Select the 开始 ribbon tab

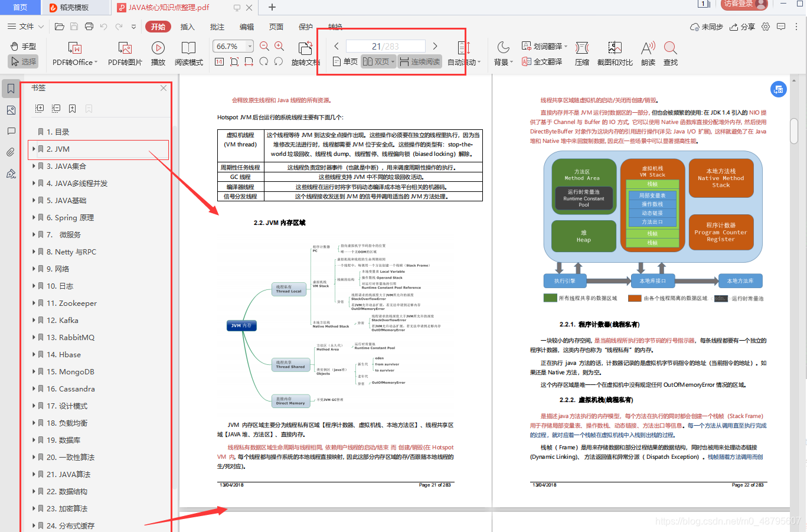pyautogui.click(x=158, y=27)
